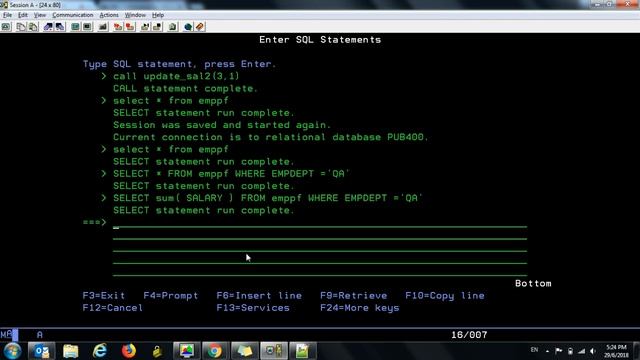Click the MA status indicator in operator area
This screenshot has width=640, height=360.
(x=6, y=335)
